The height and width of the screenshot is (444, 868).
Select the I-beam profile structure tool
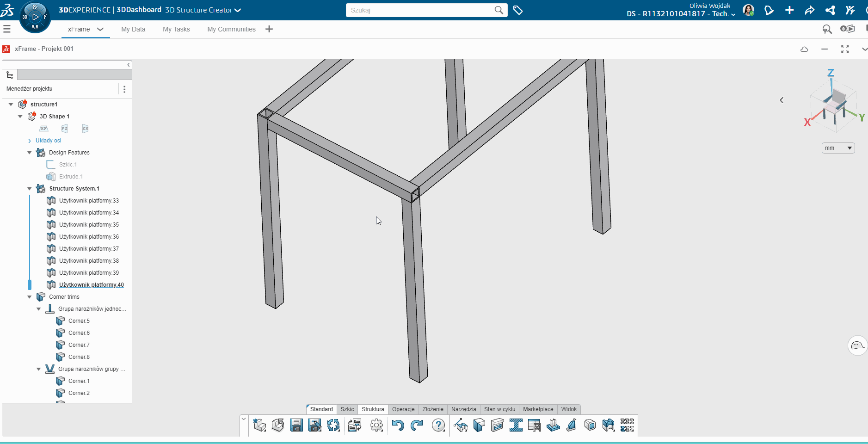[x=516, y=425]
